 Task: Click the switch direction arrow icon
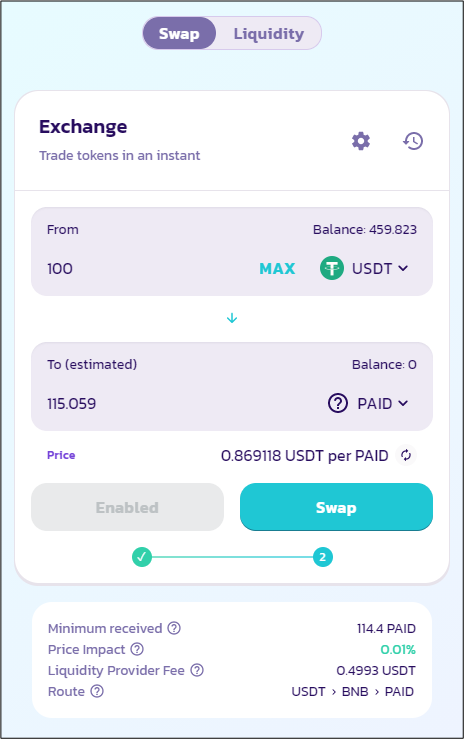pyautogui.click(x=232, y=319)
